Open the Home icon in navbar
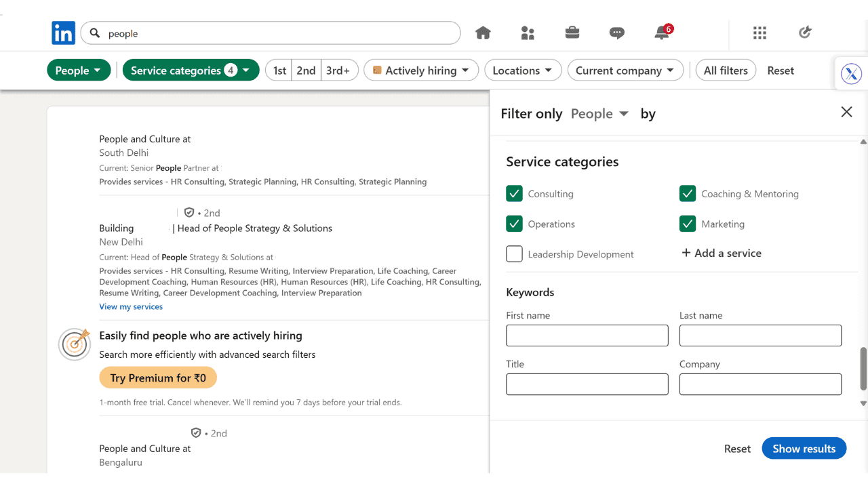 click(483, 33)
